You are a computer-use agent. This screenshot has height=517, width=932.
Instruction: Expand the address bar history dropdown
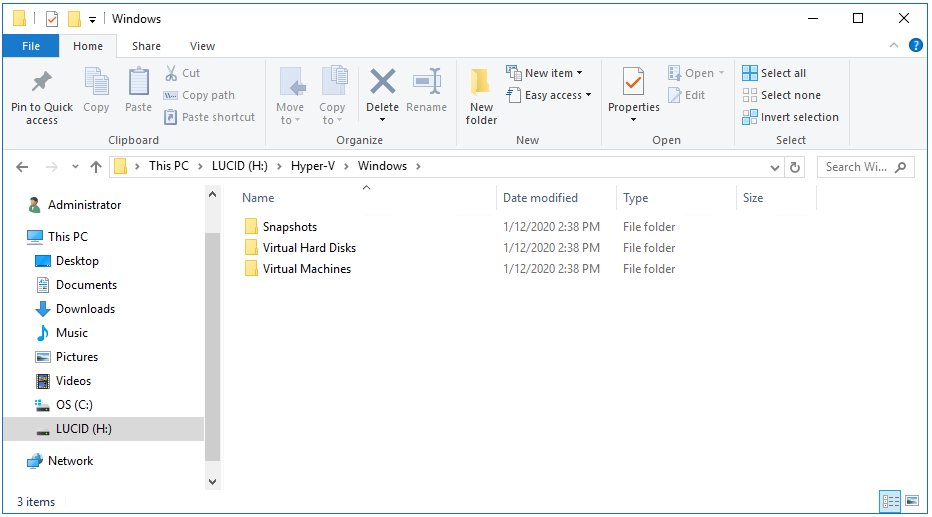coord(774,168)
